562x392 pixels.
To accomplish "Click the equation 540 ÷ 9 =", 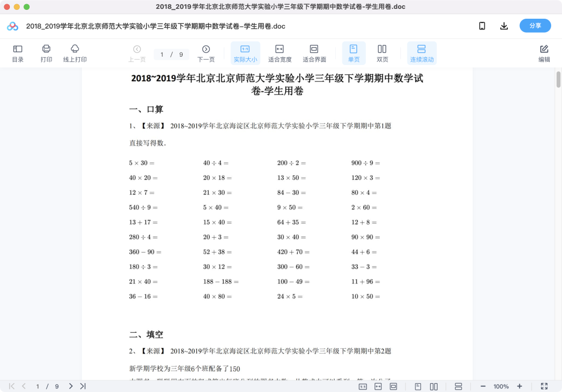I will (x=144, y=207).
